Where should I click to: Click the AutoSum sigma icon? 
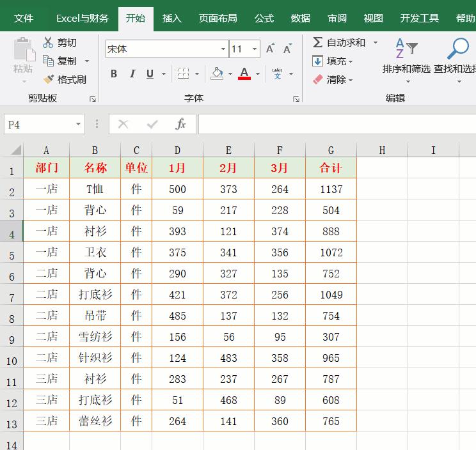click(317, 42)
